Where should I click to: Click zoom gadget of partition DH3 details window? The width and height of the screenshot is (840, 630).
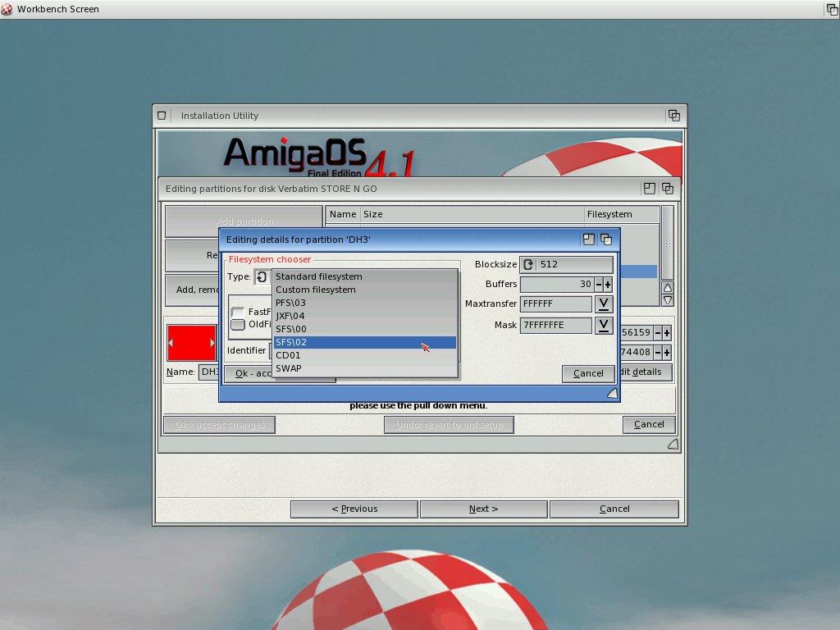[x=588, y=240]
